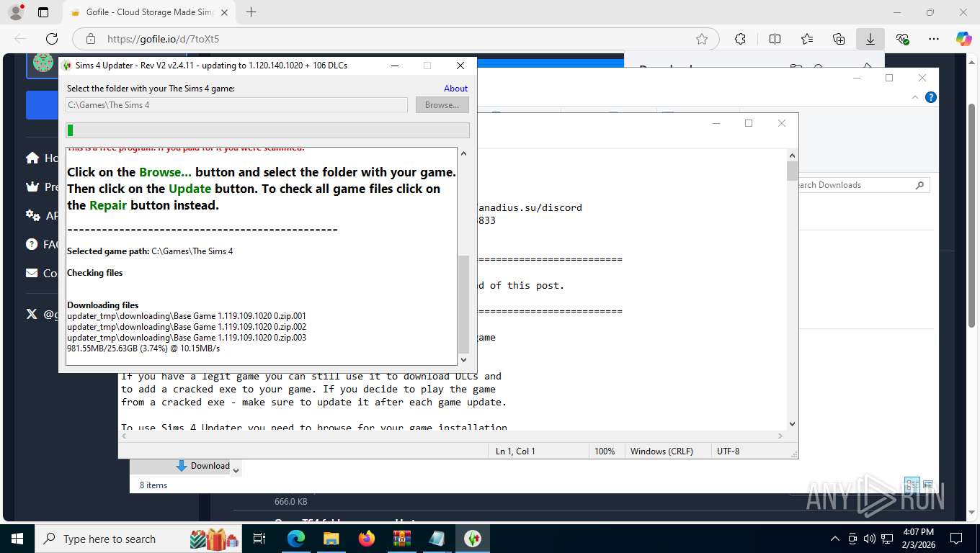Open Task View on taskbar
Image resolution: width=980 pixels, height=553 pixels.
[x=260, y=539]
